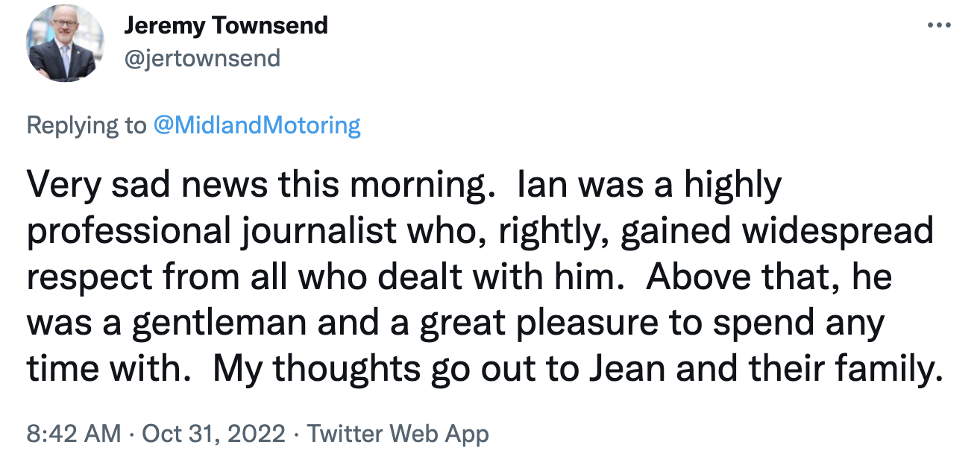
Task: Click the time 8:42 AM
Action: coord(75,432)
